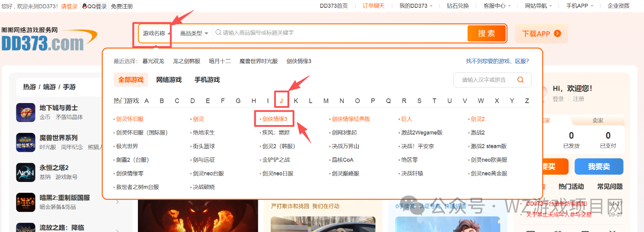Filter games by letter M
Image resolution: width=644 pixels, height=232 pixels.
pos(326,100)
